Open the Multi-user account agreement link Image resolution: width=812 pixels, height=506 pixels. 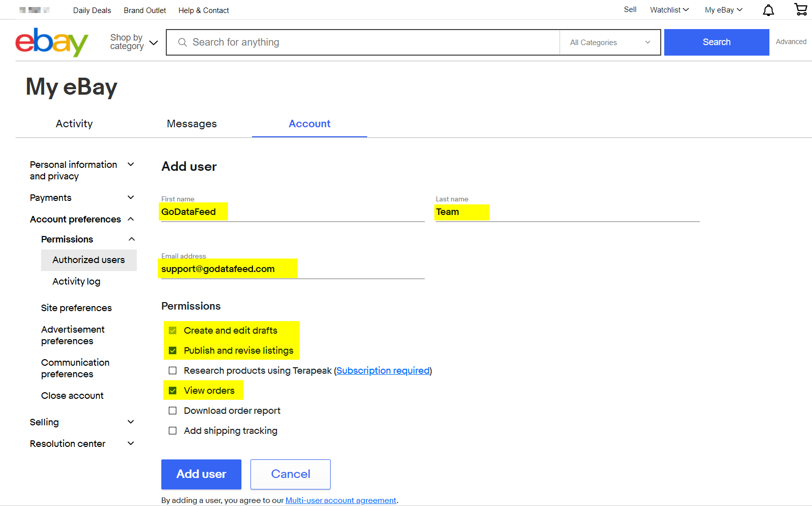[341, 500]
